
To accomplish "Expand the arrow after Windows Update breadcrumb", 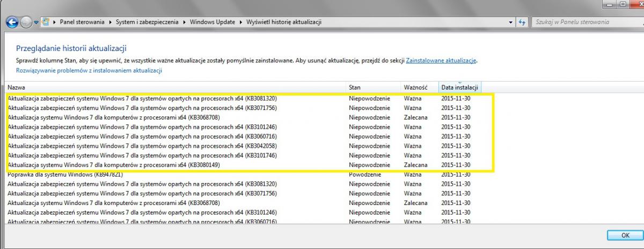I will [x=242, y=22].
